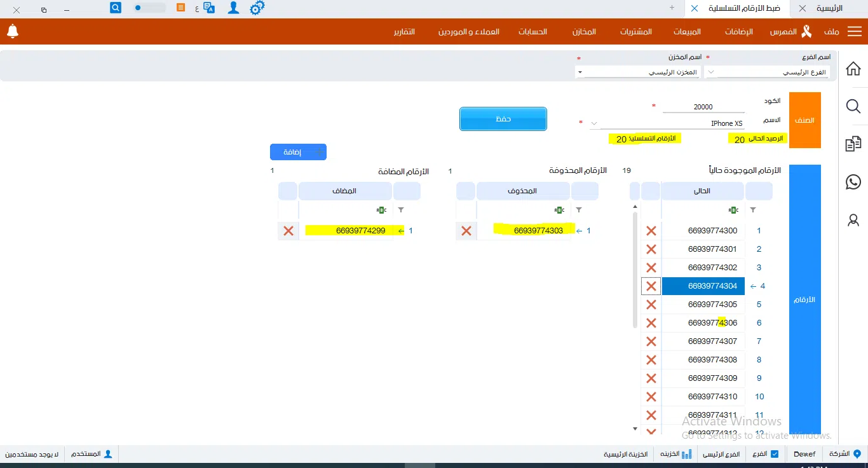Click the user profile icon in title bar
Screen dimensions: 868x468
[x=234, y=8]
